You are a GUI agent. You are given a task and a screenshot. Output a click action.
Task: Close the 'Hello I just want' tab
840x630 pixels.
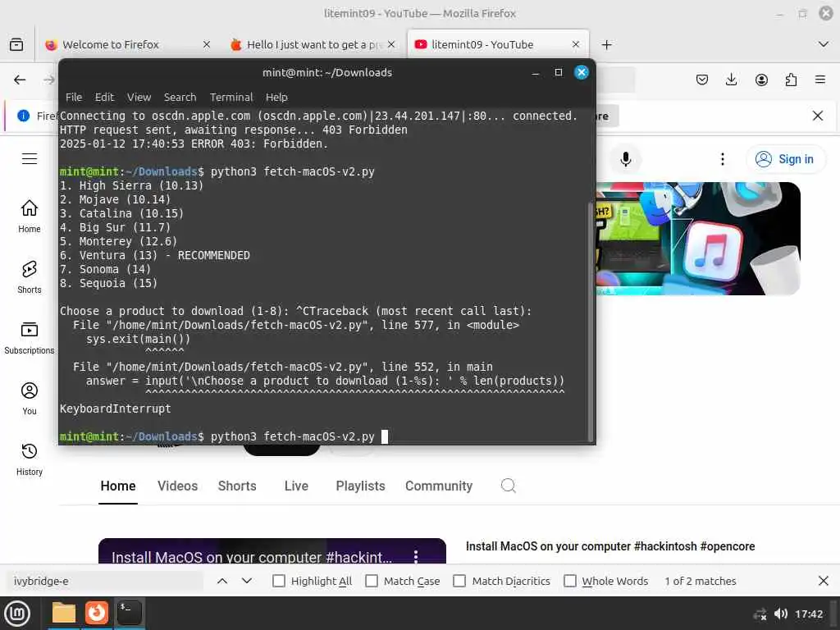pyautogui.click(x=391, y=44)
